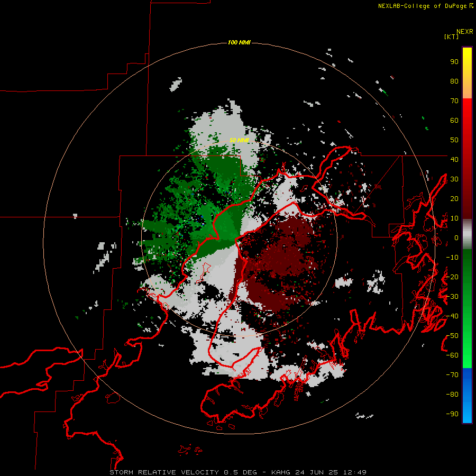Click the 90 value on velocity scale
This screenshot has height=476, width=476.
click(454, 62)
